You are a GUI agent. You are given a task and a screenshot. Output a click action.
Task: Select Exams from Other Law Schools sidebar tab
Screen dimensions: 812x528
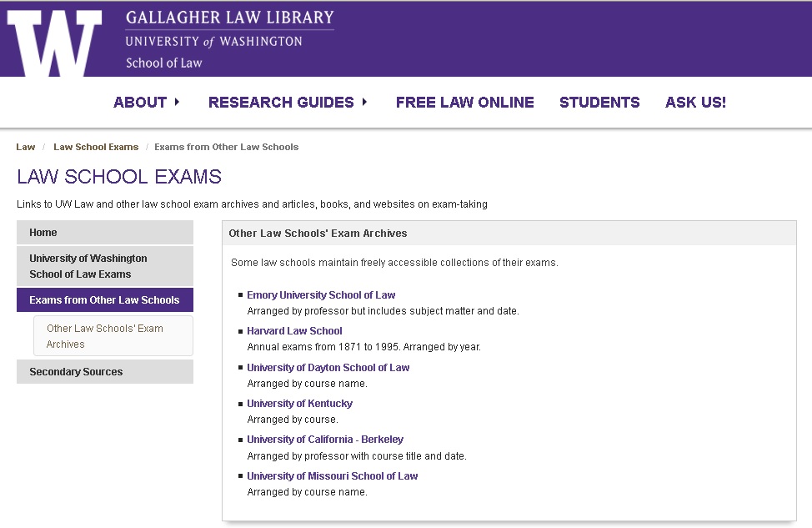[104, 300]
